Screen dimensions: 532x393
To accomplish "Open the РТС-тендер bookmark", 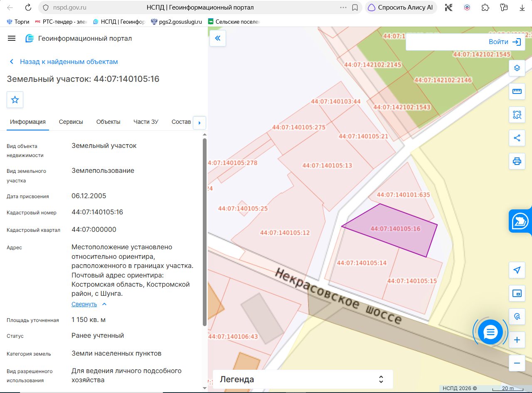I will point(62,22).
